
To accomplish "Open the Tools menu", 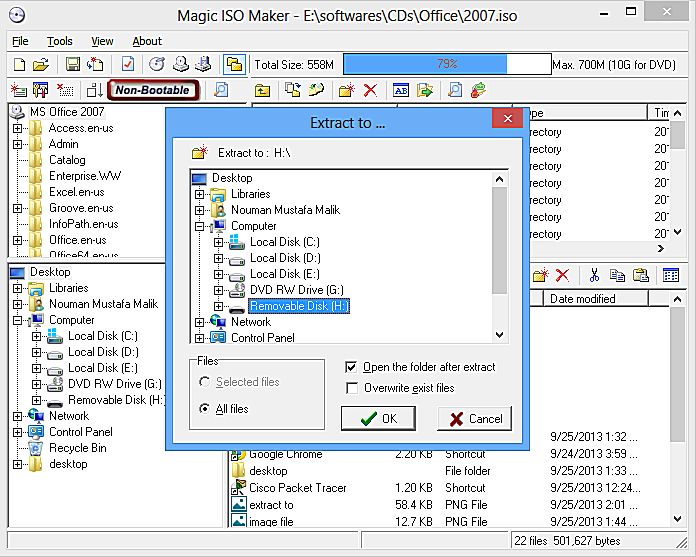I will [x=59, y=41].
